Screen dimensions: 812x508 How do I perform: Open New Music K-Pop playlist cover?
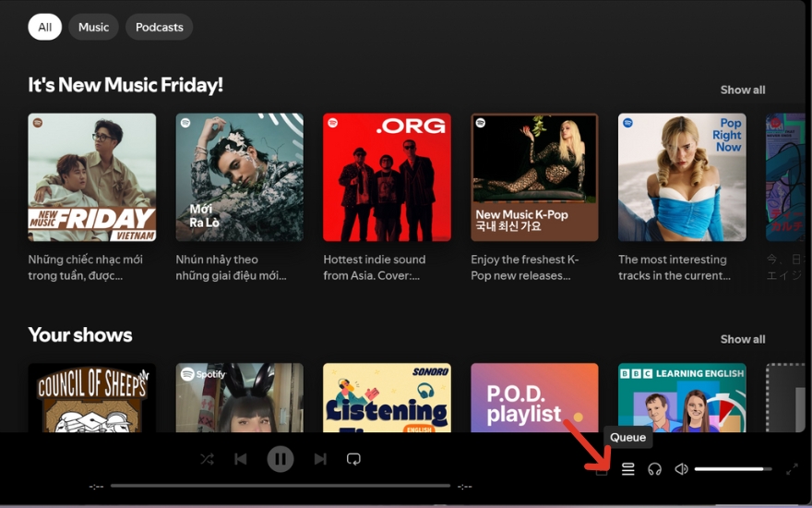534,177
